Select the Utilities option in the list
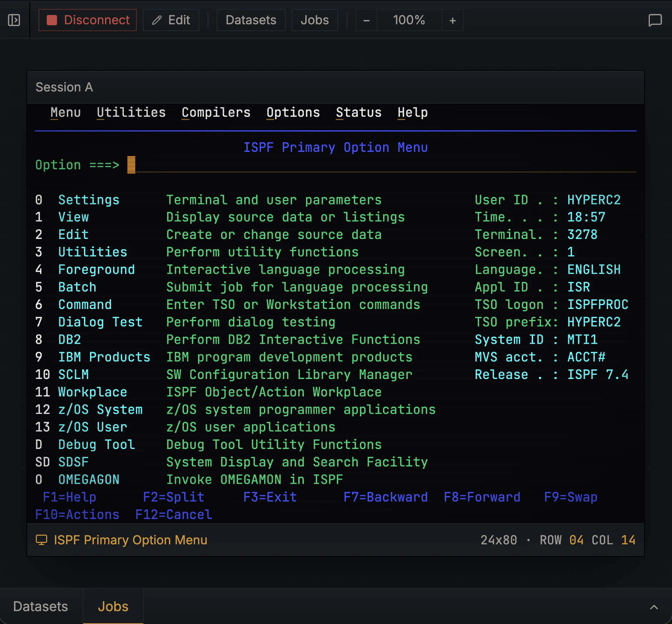This screenshot has width=672, height=624. pyautogui.click(x=93, y=252)
